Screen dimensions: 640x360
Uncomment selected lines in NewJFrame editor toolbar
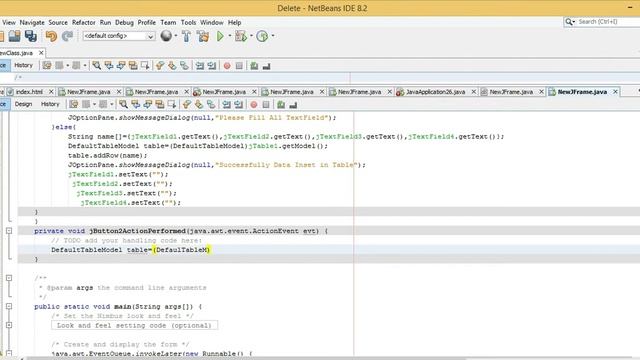coord(293,105)
